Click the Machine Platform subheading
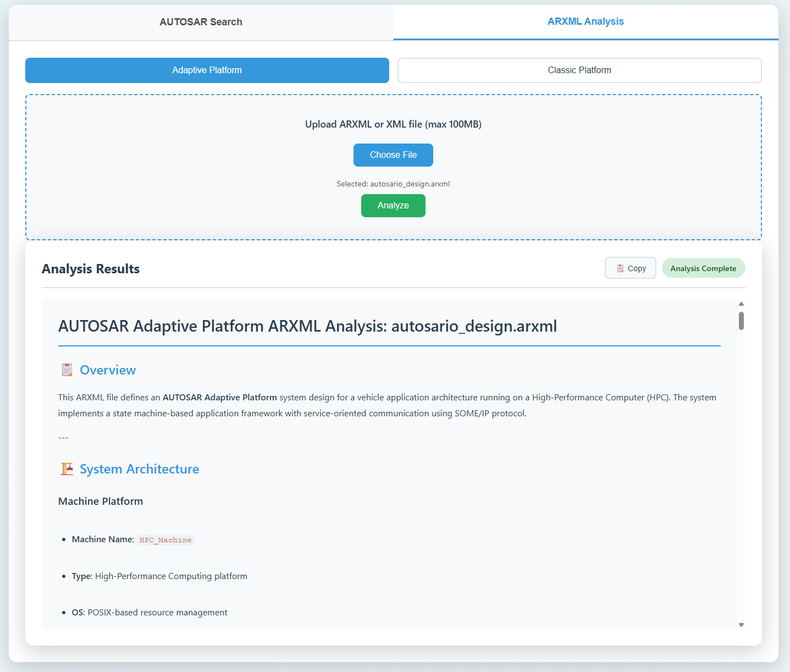 [x=101, y=502]
